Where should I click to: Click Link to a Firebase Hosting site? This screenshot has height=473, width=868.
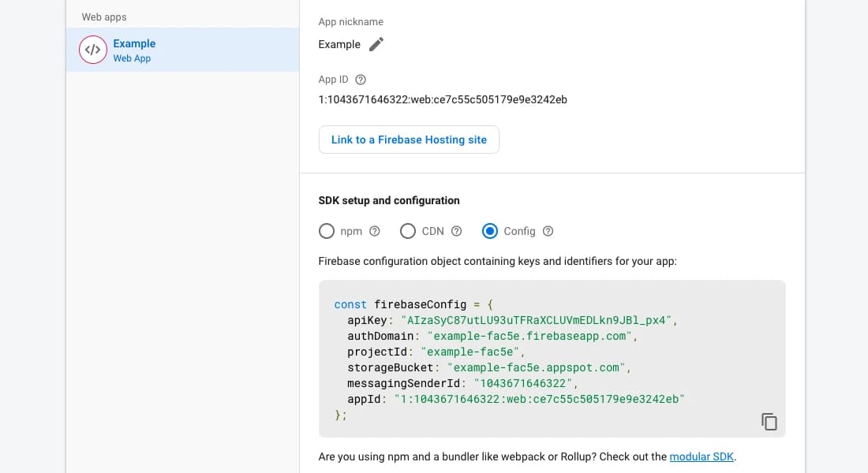409,140
